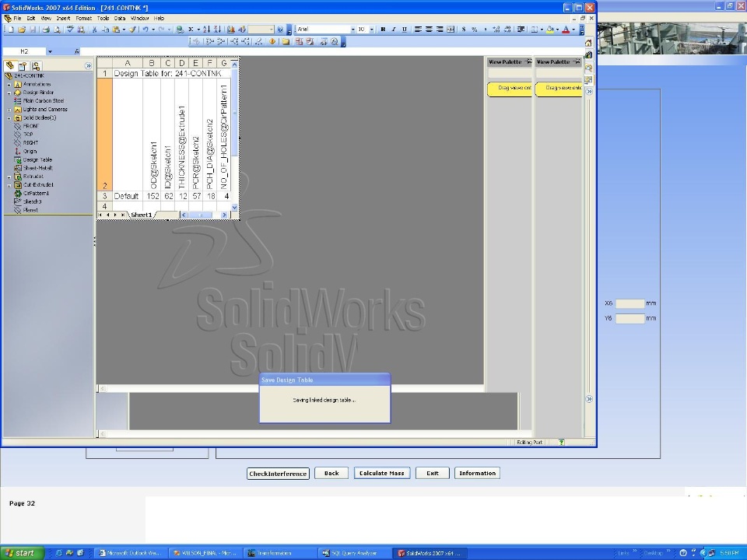Toggle Bold formatting
Image resolution: width=747 pixels, height=560 pixels.
point(383,30)
